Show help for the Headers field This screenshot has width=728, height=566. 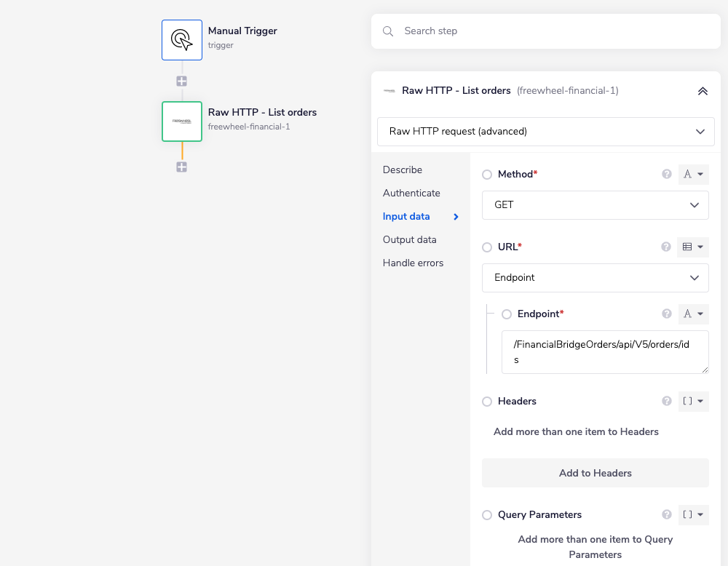tap(666, 402)
